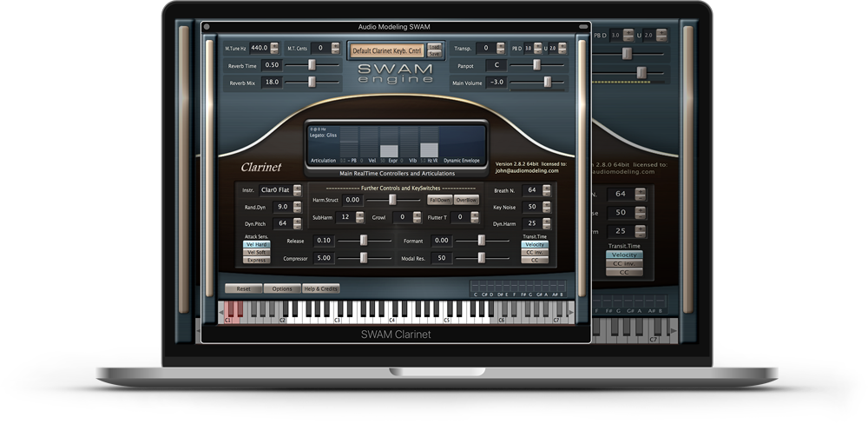
Task: Click minus on the Growl stepper
Action: [418, 220]
